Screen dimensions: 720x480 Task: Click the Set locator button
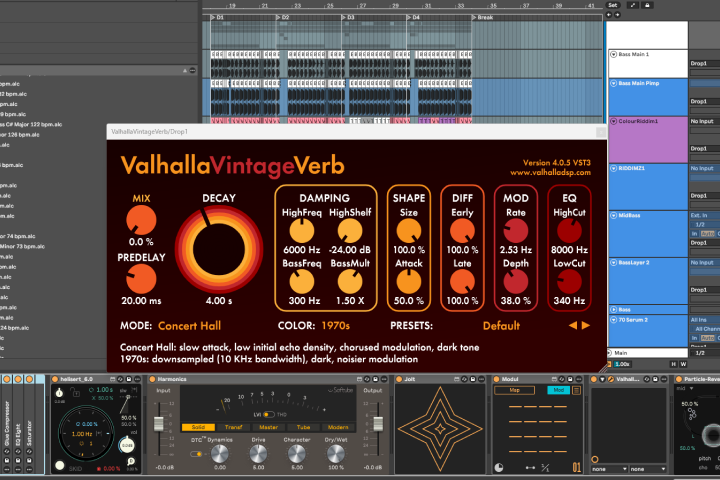click(613, 5)
